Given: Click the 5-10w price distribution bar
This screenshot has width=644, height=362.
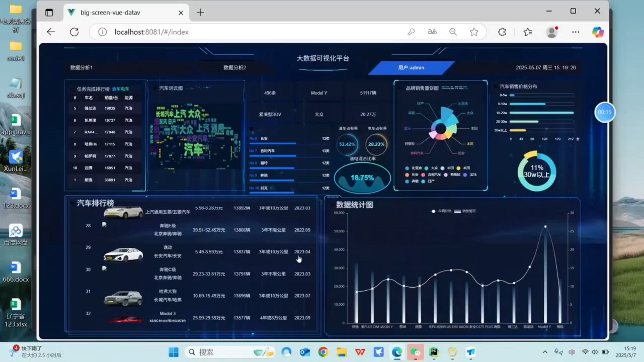Looking at the screenshot, I should (x=528, y=104).
